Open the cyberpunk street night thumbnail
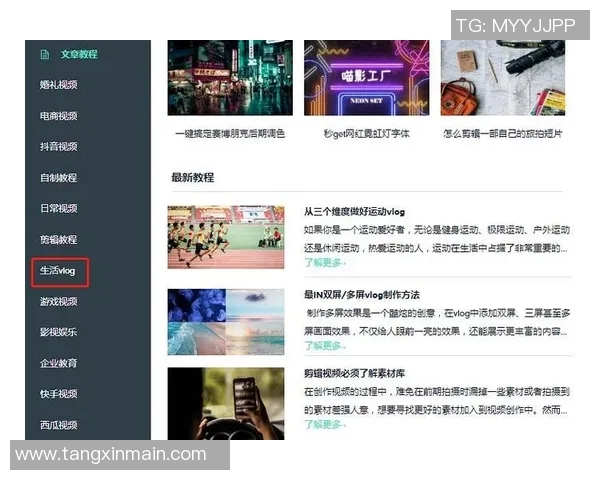The height and width of the screenshot is (480, 600). (229, 78)
